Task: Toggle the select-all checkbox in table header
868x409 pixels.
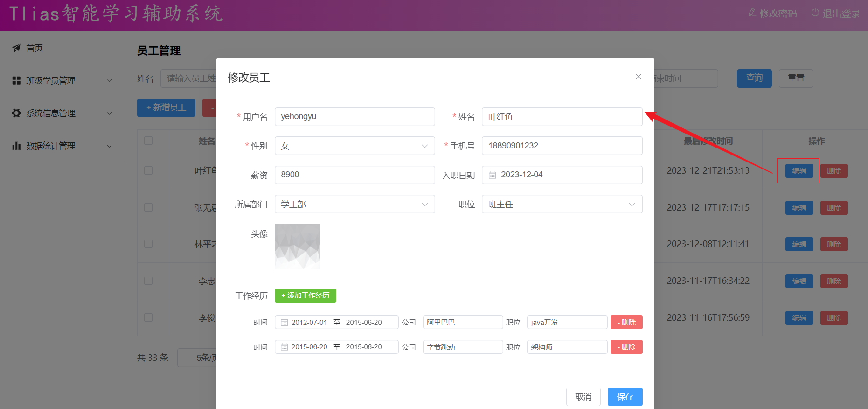Action: coord(148,141)
